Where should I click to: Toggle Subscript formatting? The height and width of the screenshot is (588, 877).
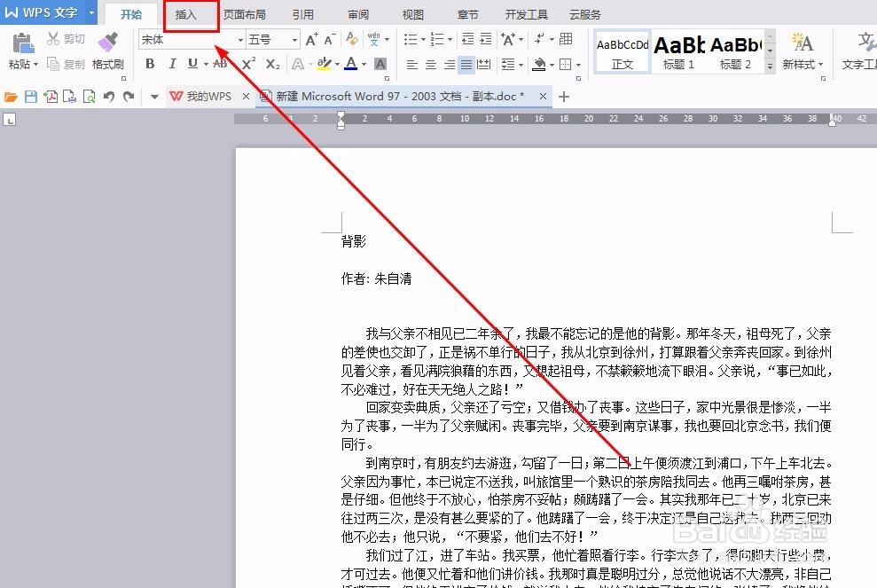[273, 64]
